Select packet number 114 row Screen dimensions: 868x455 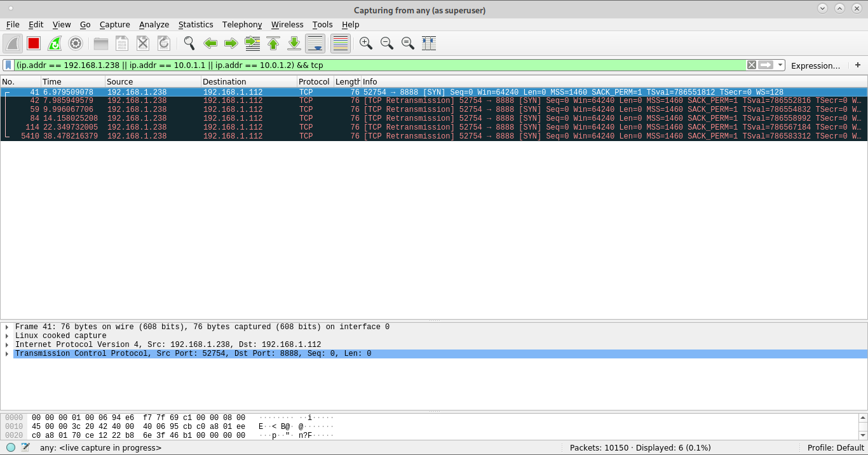pos(434,127)
